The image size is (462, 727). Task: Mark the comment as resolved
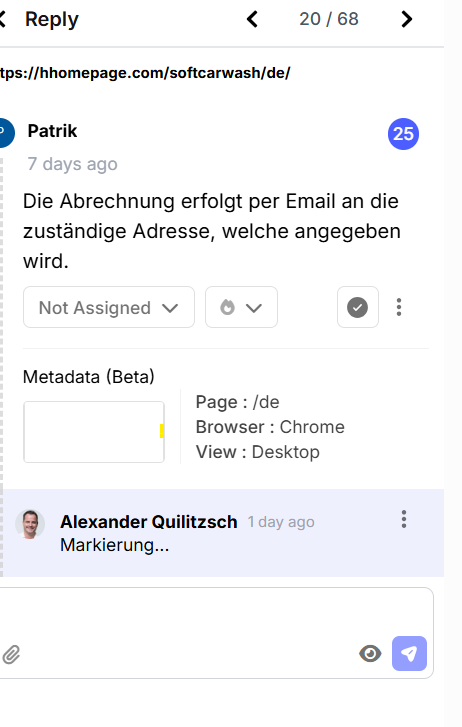coord(358,307)
